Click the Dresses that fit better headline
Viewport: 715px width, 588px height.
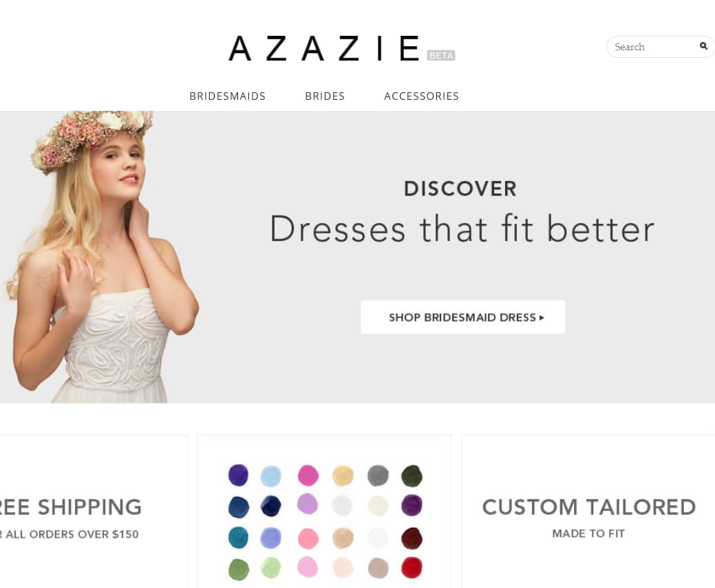click(462, 229)
